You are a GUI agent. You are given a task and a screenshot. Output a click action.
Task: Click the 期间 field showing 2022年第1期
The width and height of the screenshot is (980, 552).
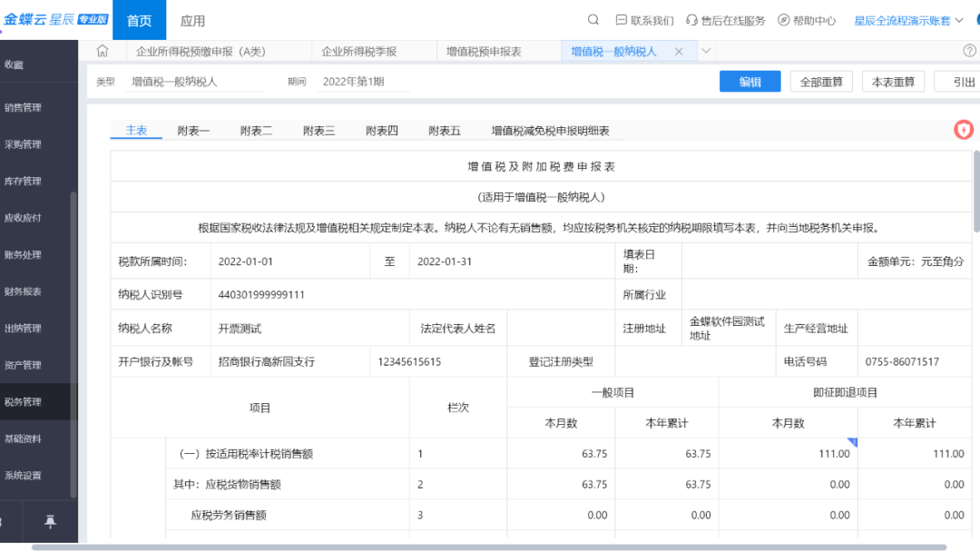354,82
